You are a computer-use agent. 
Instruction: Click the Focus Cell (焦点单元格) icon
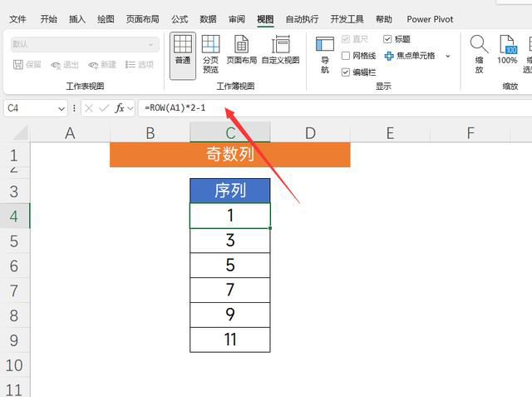tap(389, 56)
